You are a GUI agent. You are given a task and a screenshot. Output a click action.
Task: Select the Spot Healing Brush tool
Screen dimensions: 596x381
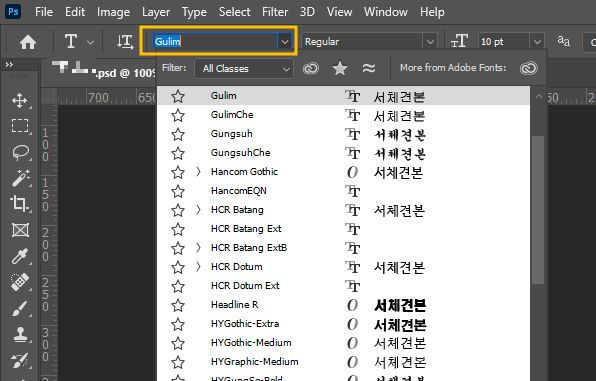[19, 282]
